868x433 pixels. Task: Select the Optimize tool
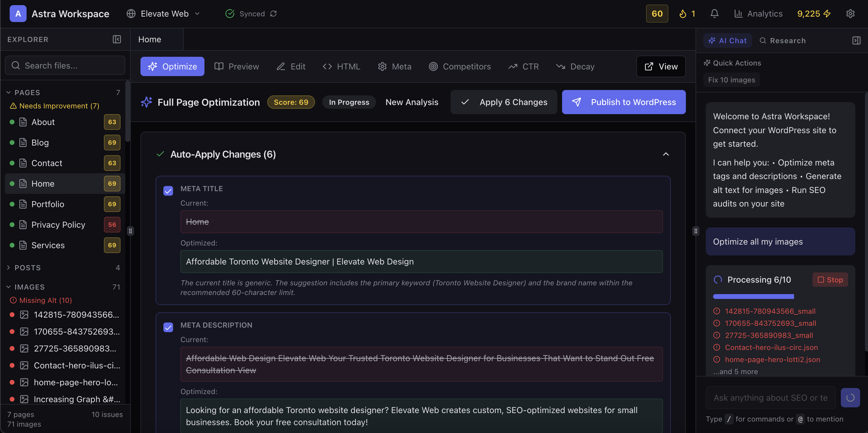coord(172,66)
